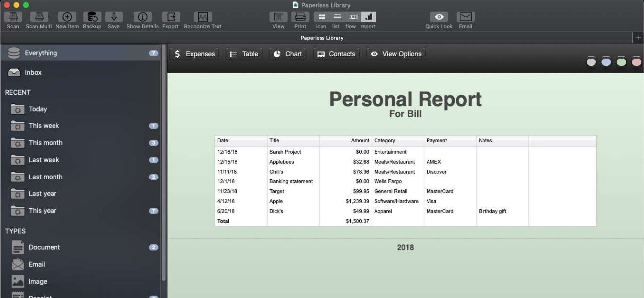Image resolution: width=644 pixels, height=298 pixels.
Task: Open the Expenses report selector
Action: click(194, 53)
